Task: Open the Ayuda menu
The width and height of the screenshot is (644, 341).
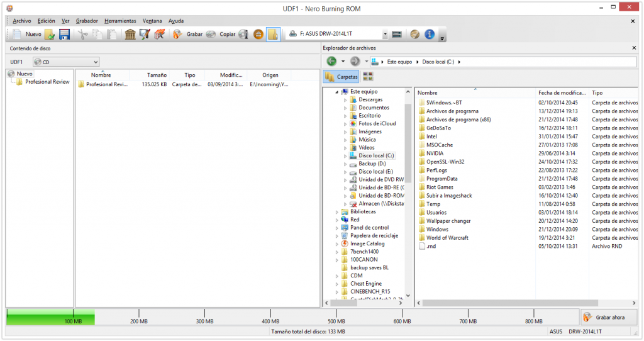Action: pos(176,21)
